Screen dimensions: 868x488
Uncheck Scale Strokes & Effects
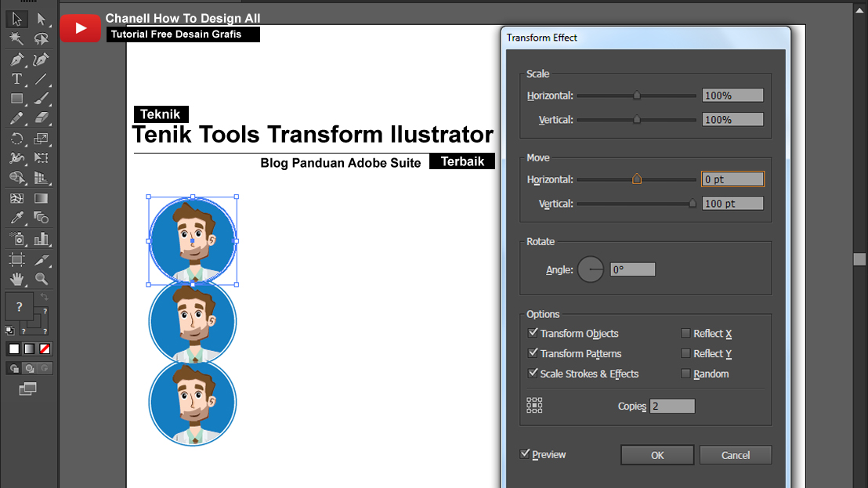[x=533, y=374]
